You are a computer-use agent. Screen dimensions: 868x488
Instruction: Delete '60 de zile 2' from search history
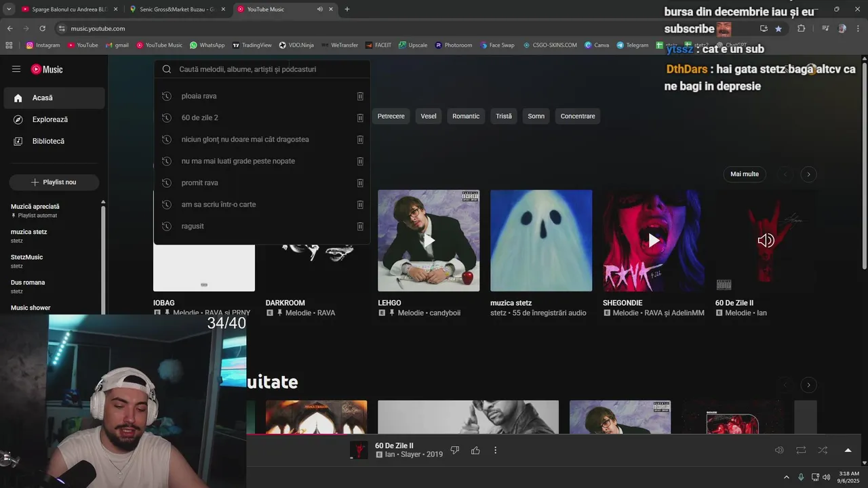tap(360, 118)
